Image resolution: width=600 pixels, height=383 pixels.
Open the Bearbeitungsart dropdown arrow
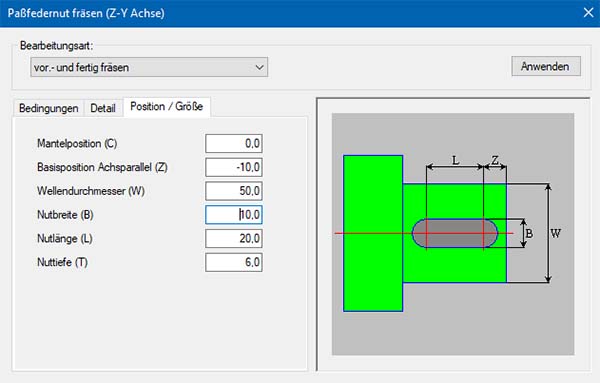(259, 67)
